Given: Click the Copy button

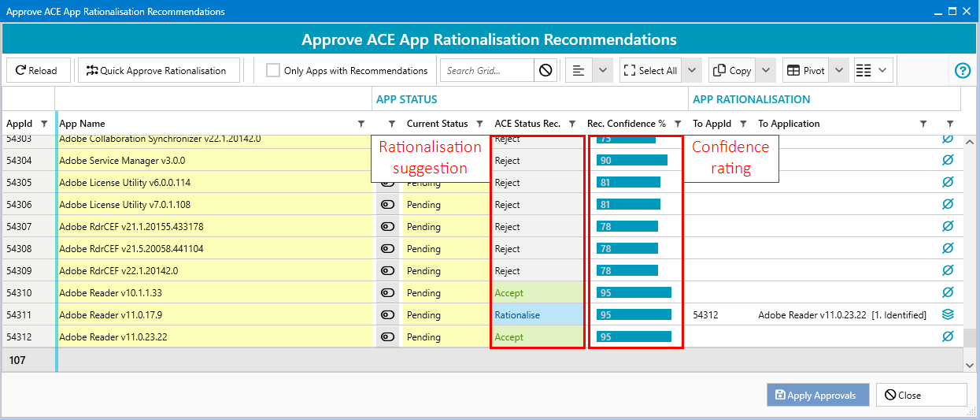Looking at the screenshot, I should 732,70.
